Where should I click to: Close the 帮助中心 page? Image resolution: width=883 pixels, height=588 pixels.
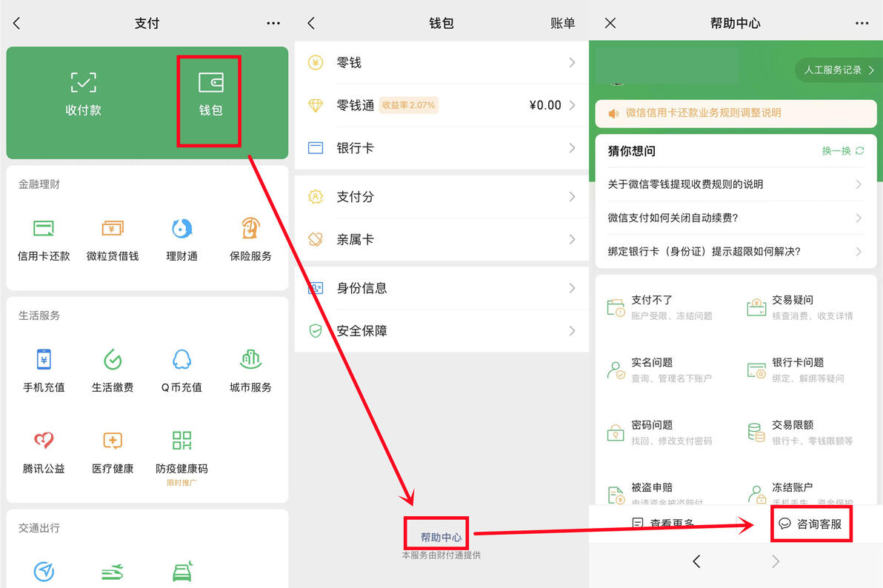pos(610,23)
